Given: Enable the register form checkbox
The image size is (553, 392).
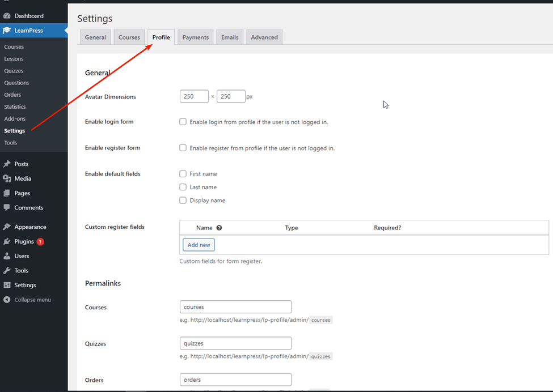Looking at the screenshot, I should tap(183, 148).
